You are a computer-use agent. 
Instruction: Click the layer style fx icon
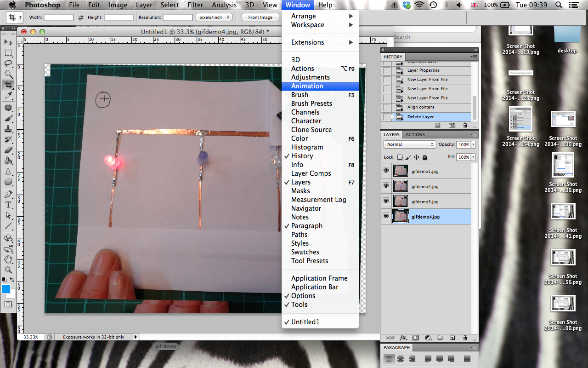(x=403, y=337)
